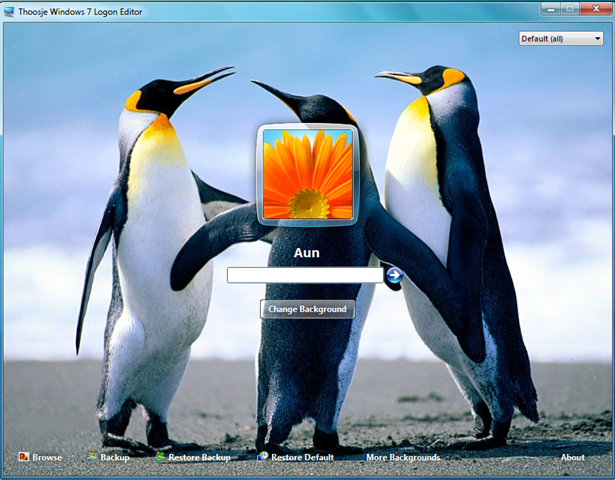Click the Restore Default text link
This screenshot has height=480, width=615.
302,457
